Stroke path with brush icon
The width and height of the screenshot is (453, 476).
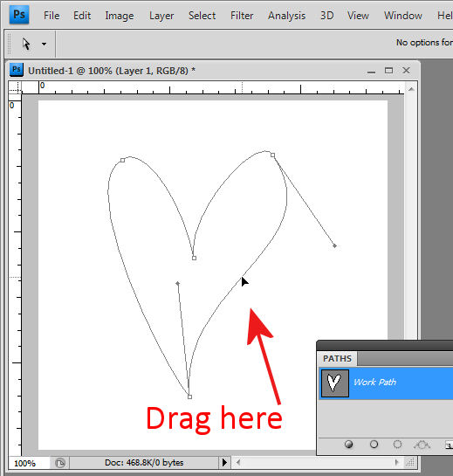tap(374, 445)
